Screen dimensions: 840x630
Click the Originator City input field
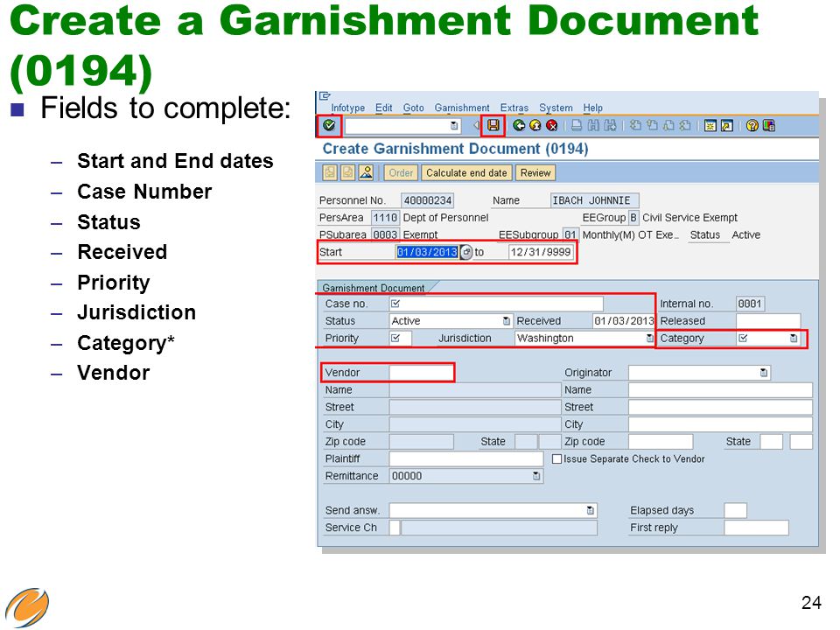coord(720,424)
